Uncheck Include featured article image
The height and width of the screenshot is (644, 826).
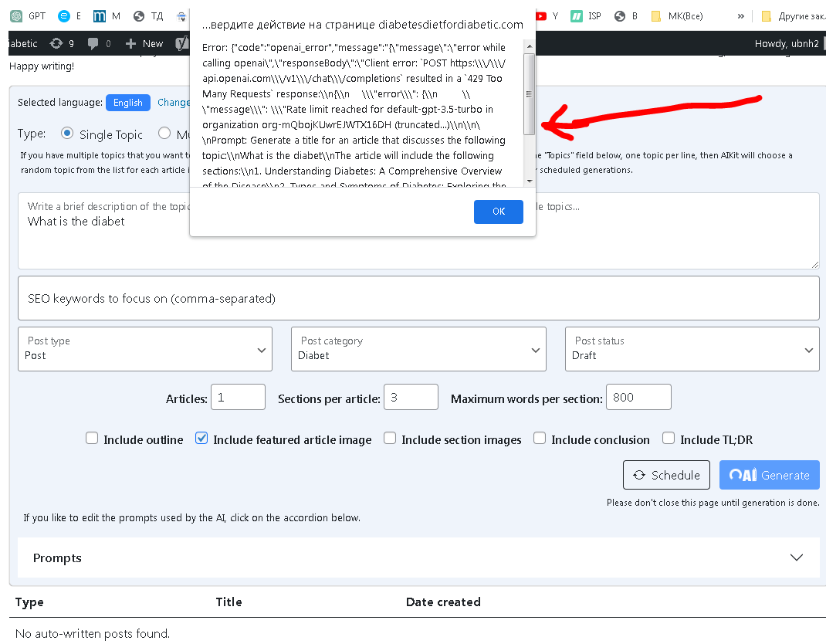click(x=201, y=438)
